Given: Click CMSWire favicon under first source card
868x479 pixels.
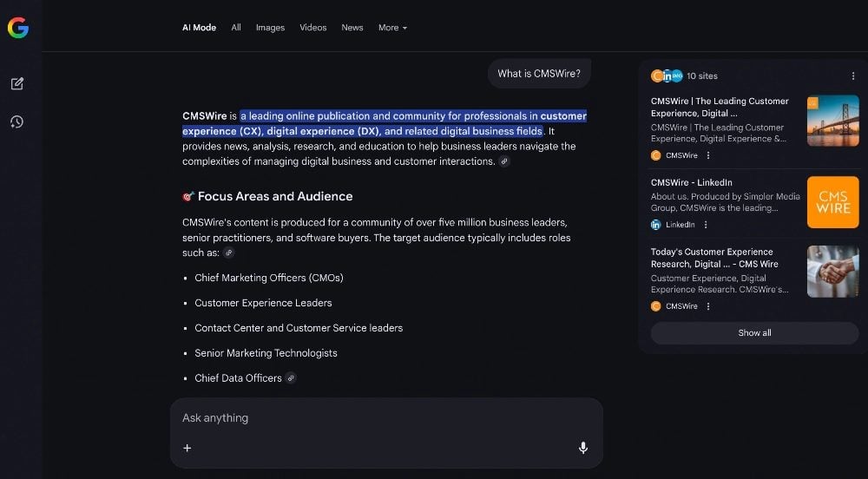Looking at the screenshot, I should click(x=656, y=155).
